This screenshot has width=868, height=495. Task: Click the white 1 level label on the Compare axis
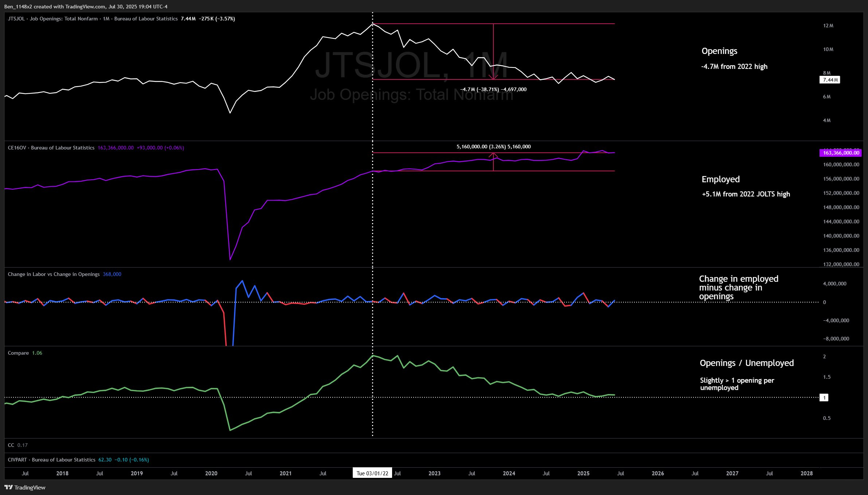(x=824, y=398)
